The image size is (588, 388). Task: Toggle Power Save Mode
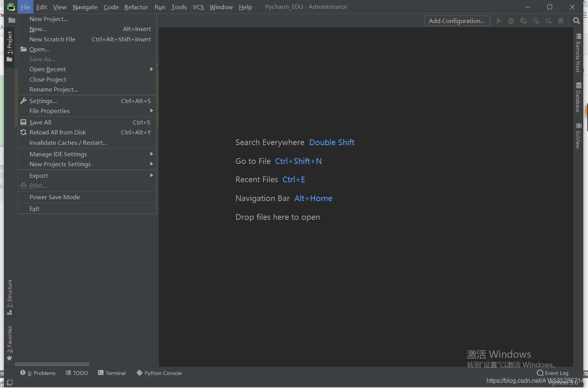pyautogui.click(x=87, y=197)
